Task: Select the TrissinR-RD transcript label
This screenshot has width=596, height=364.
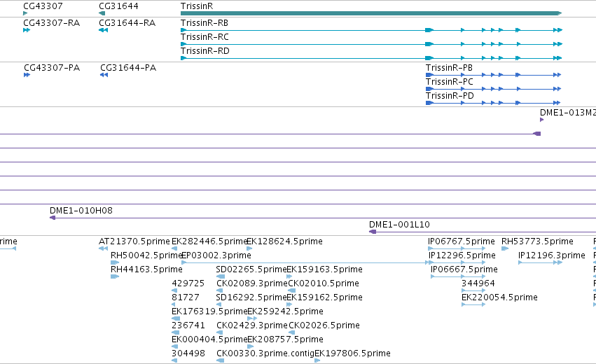Action: [x=205, y=51]
